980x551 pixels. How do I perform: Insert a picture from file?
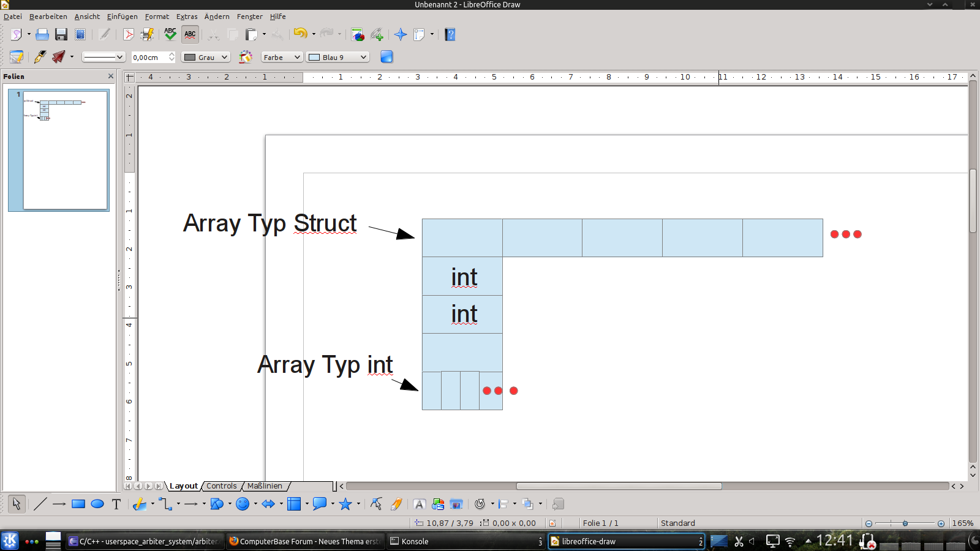(438, 504)
